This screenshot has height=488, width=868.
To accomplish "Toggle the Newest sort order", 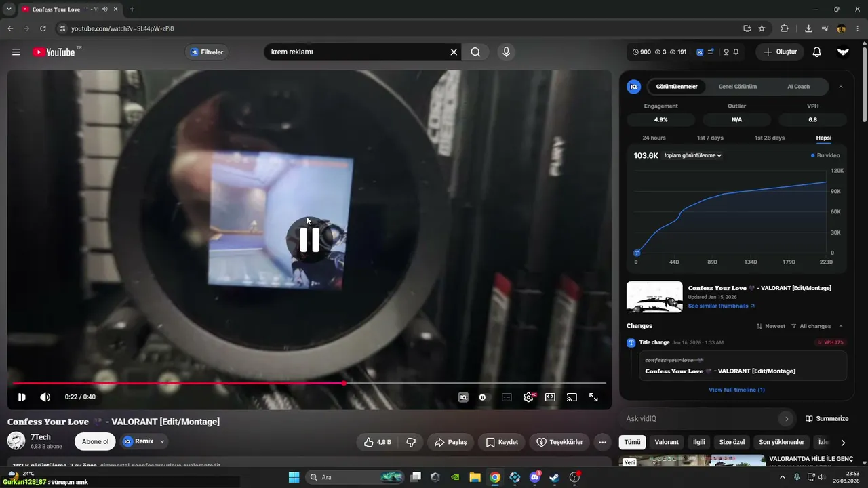I will tap(771, 326).
